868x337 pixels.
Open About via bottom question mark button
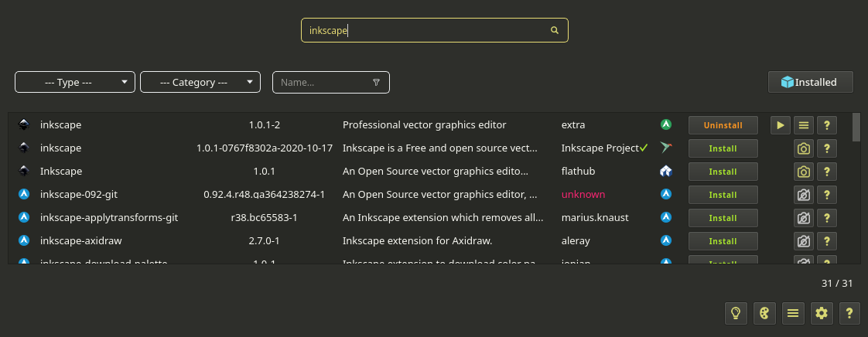(x=849, y=313)
